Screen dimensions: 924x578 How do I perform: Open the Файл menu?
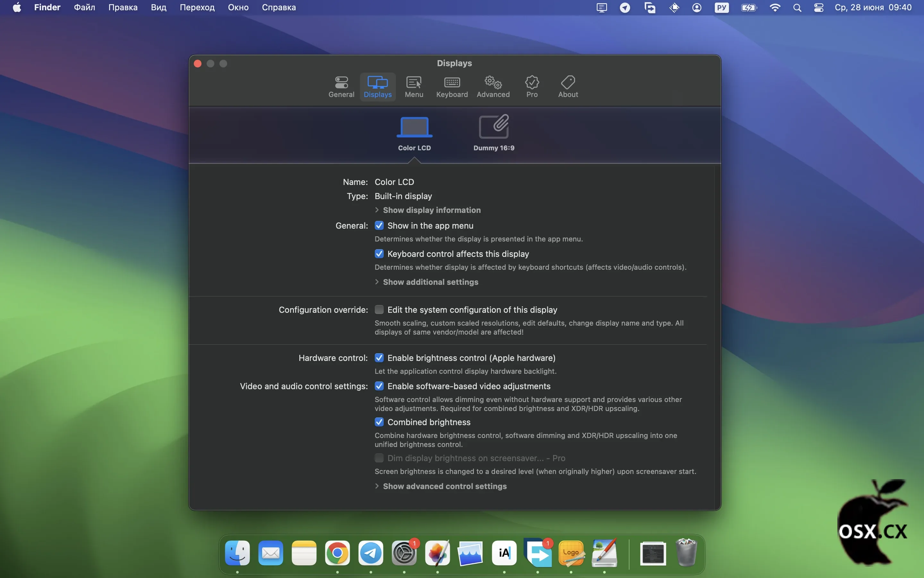(x=84, y=7)
